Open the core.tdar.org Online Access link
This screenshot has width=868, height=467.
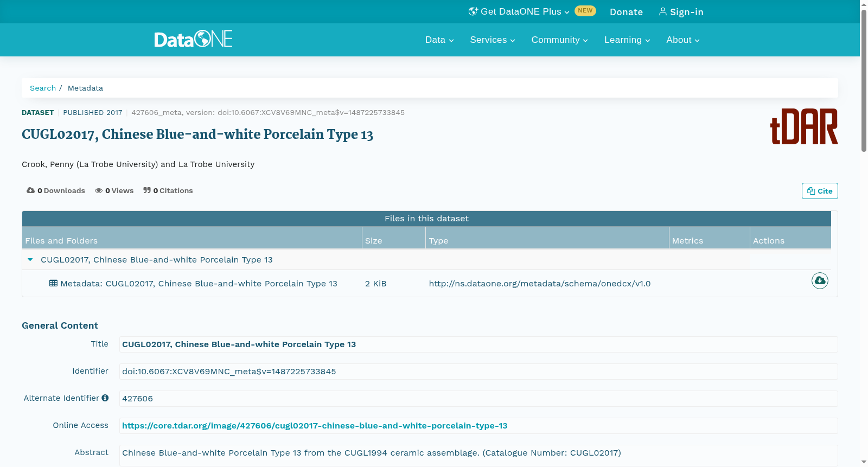tap(315, 426)
